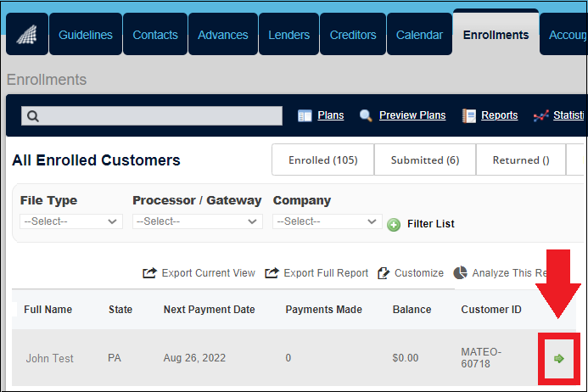Click the Customize pencil icon
588x392 pixels.
[x=384, y=273]
